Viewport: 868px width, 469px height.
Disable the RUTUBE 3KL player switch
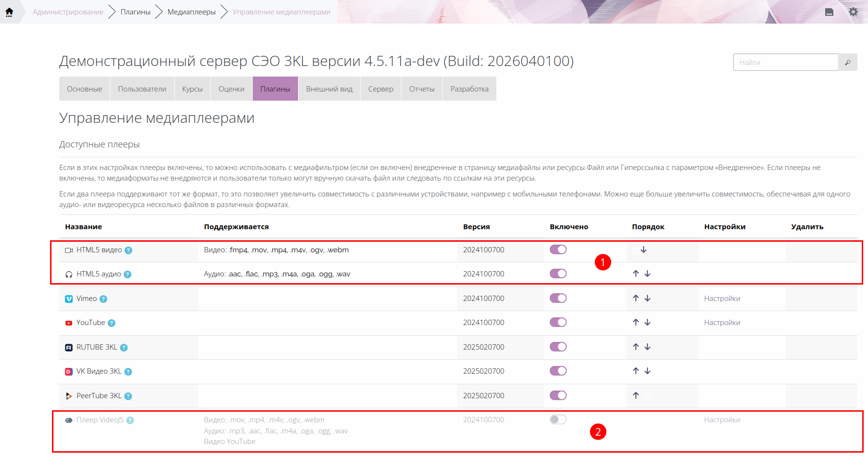[x=558, y=347]
